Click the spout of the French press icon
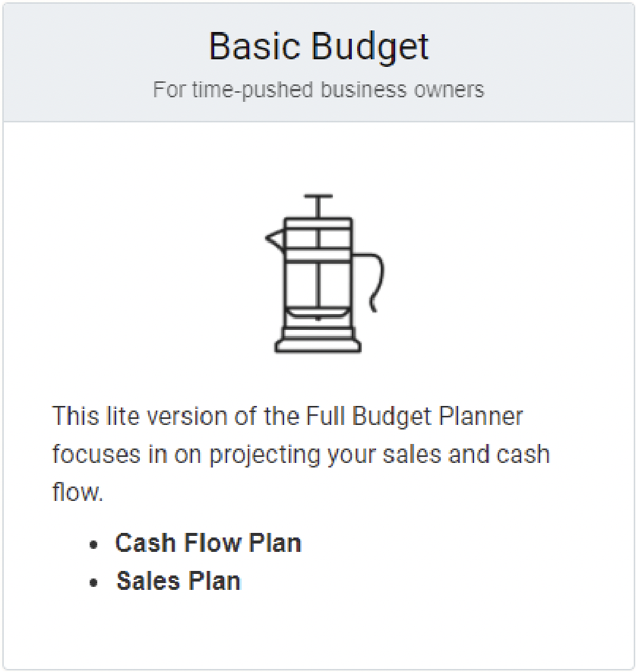 coord(274,239)
